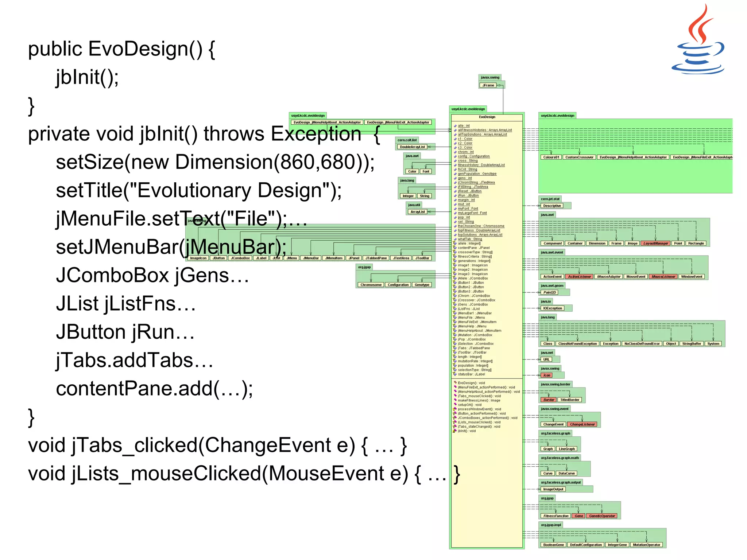
Task: Click the red Icon interface box
Action: point(546,375)
